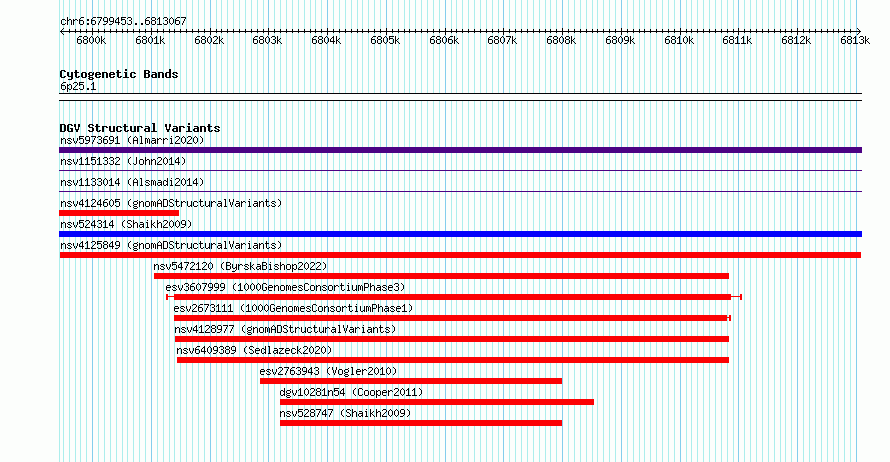This screenshot has width=890, height=462.
Task: Select the blue nsv524314 variant bar
Action: coord(460,234)
